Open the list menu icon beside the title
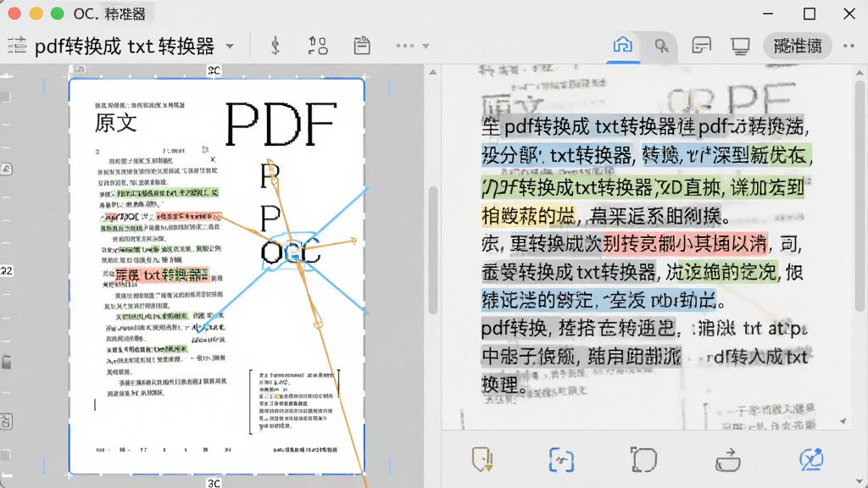Screen dimensions: 868x488 (x=17, y=46)
